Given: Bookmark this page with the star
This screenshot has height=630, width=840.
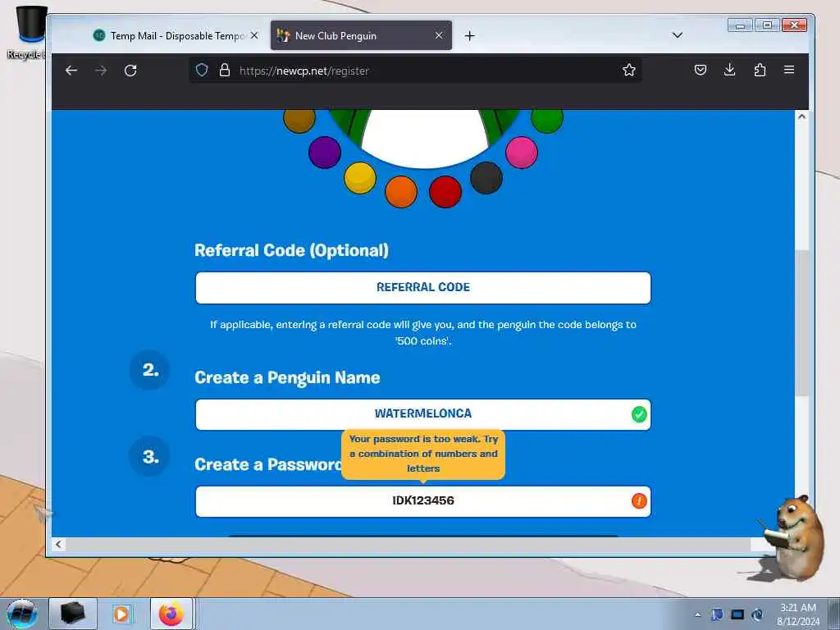Looking at the screenshot, I should [x=629, y=71].
